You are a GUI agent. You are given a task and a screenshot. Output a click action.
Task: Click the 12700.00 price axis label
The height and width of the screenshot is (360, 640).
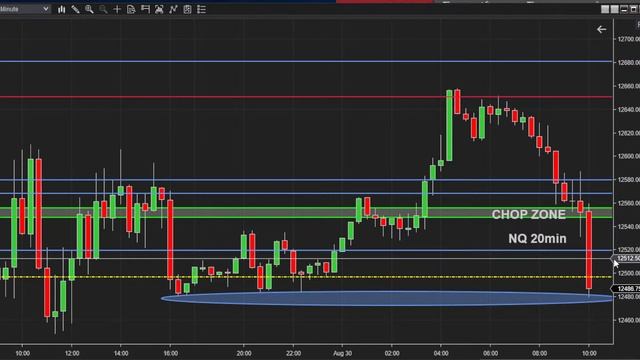click(629, 39)
